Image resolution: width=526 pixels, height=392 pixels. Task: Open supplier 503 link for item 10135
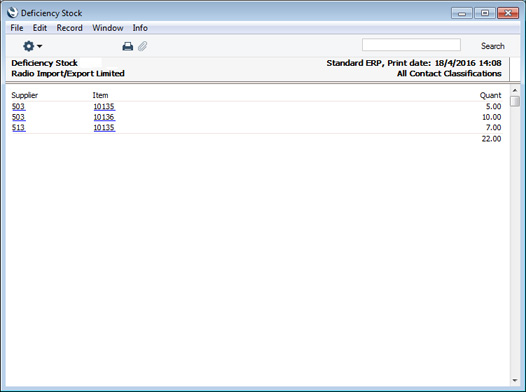pos(18,107)
